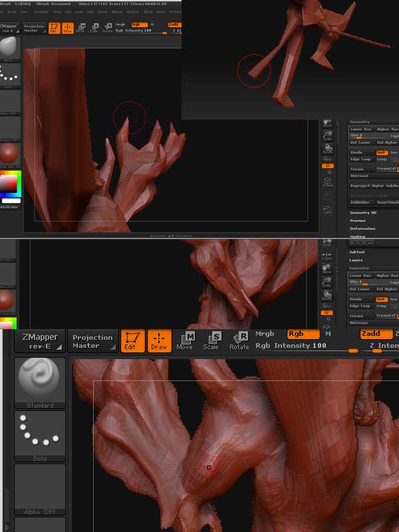
Task: Toggle the Smt button in the middle screenshot's Geometry panel
Action: point(382,299)
